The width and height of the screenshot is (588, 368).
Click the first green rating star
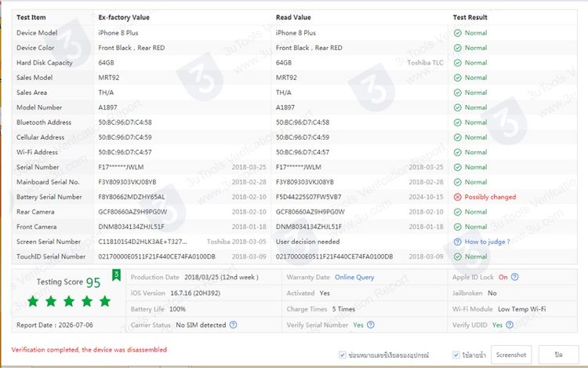click(33, 301)
